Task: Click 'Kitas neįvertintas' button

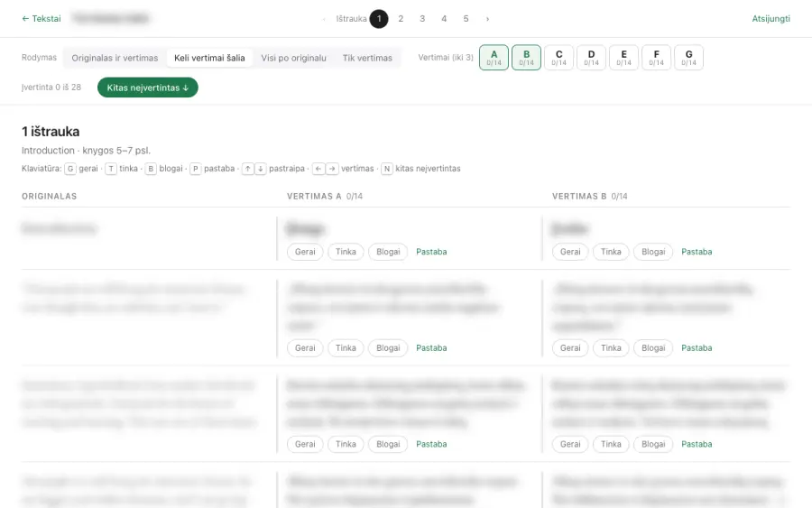Action: click(148, 88)
